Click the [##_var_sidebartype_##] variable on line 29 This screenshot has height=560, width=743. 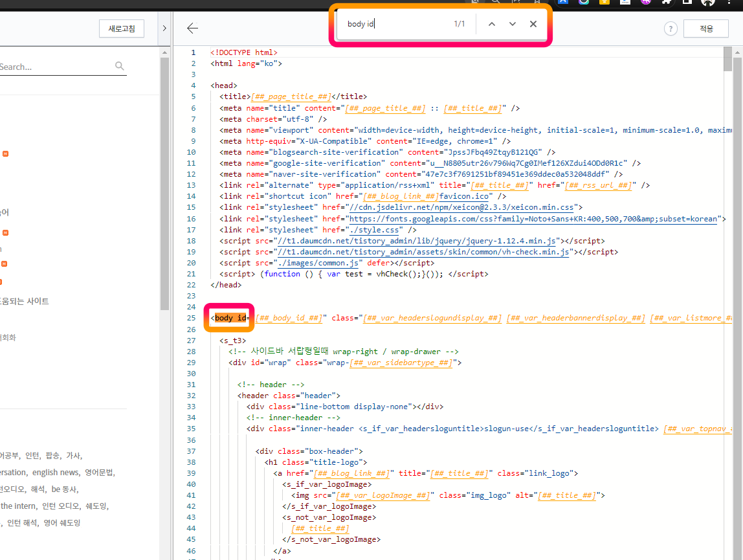(x=401, y=363)
